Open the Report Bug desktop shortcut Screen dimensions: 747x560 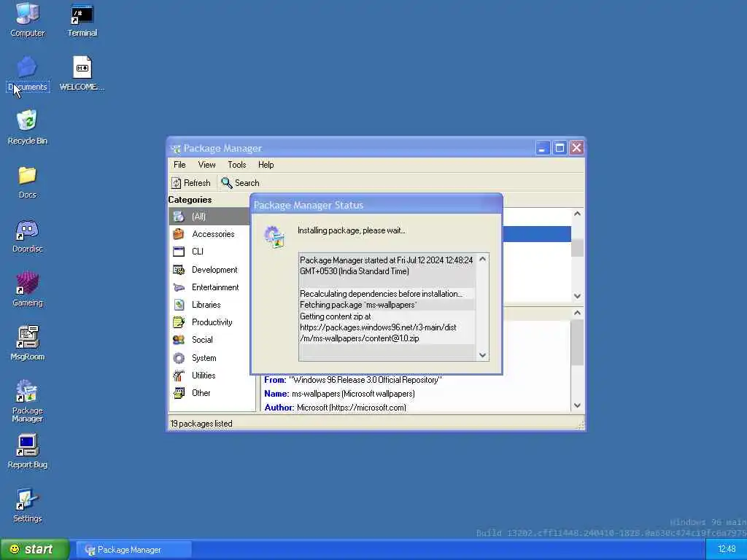pyautogui.click(x=27, y=451)
